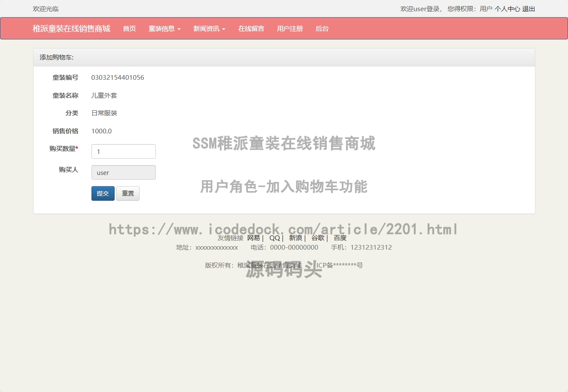Click the 童装名称 label
The height and width of the screenshot is (392, 568).
point(65,96)
